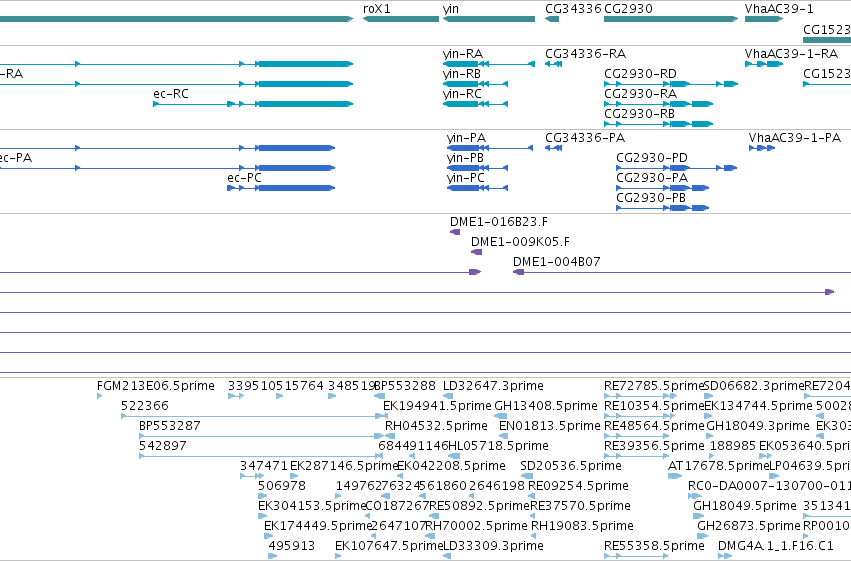Click the yin gene feature bar

coord(488,19)
